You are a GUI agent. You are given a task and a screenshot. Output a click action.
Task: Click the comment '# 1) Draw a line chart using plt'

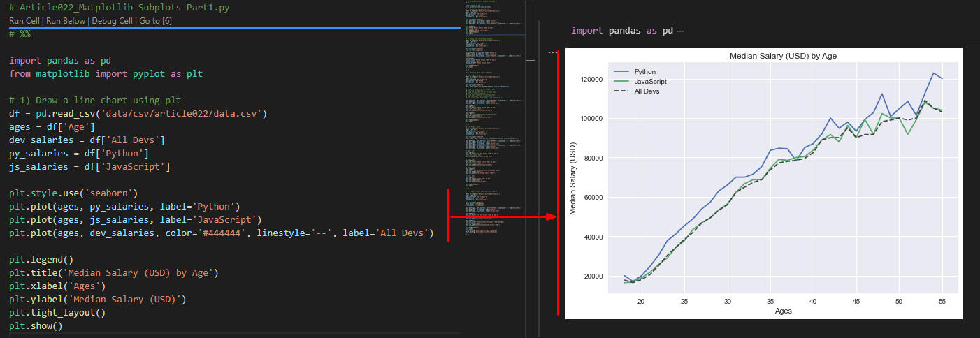pos(95,101)
